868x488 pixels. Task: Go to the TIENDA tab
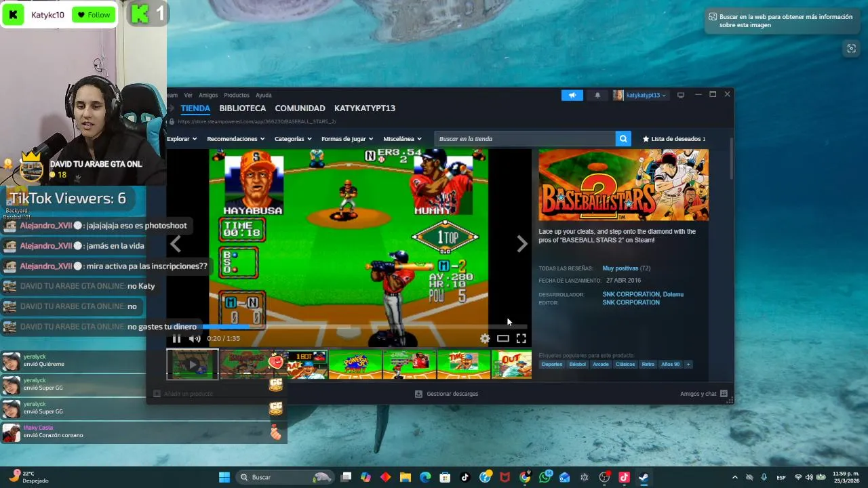195,108
